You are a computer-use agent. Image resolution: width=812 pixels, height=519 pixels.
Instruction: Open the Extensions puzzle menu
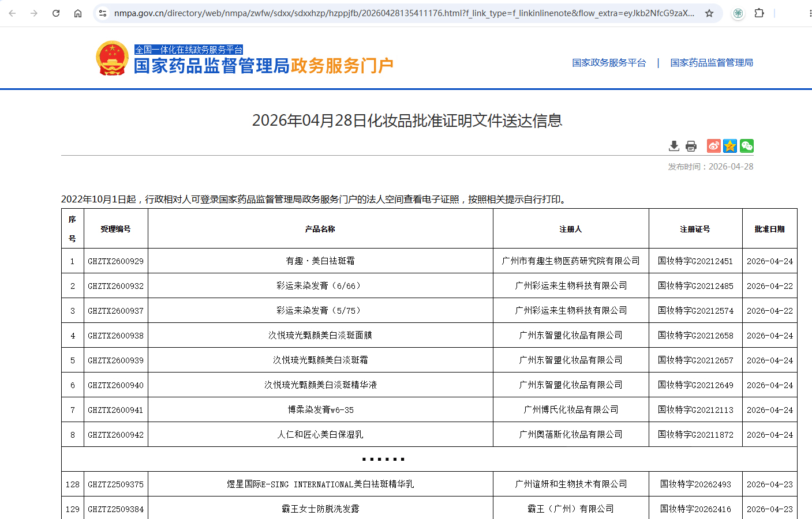(x=759, y=13)
